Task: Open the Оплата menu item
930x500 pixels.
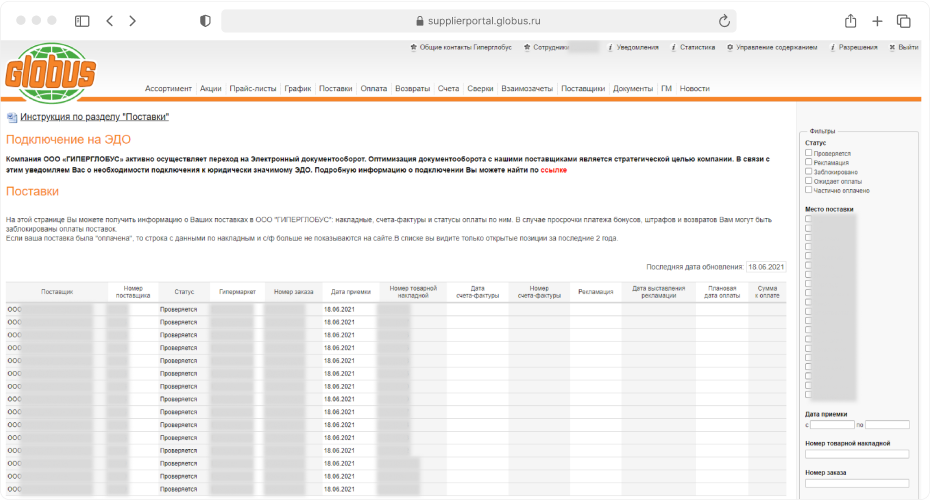Action: [374, 88]
